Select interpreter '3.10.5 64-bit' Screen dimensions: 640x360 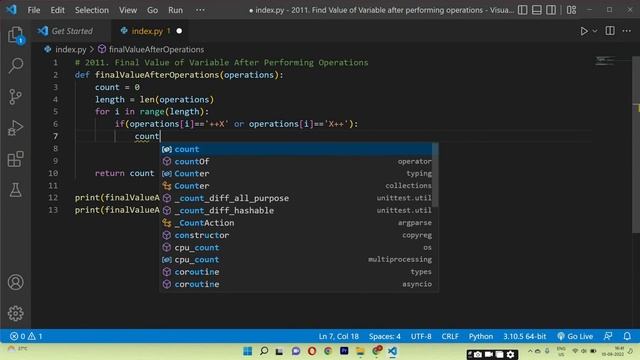[x=524, y=336]
